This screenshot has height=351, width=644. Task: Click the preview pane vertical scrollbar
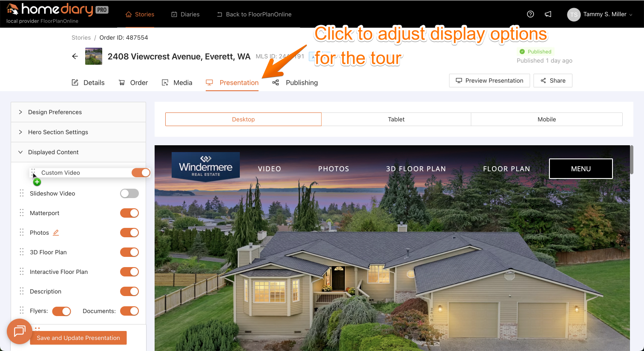coord(632,160)
